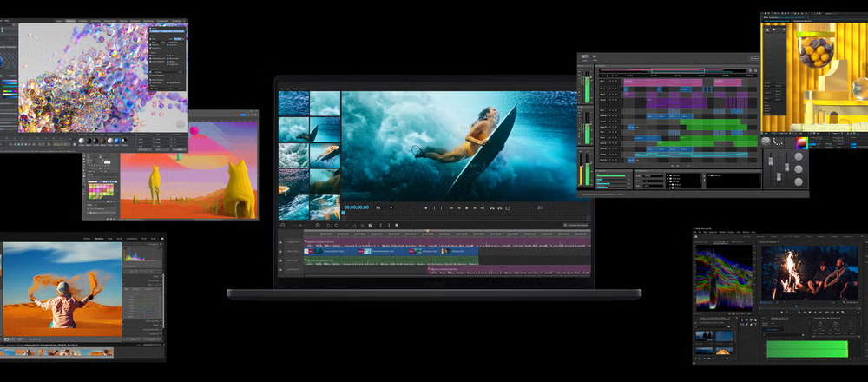Image resolution: width=868 pixels, height=382 pixels.
Task: Open white foam waves thumbnail in media bin
Action: click(293, 155)
